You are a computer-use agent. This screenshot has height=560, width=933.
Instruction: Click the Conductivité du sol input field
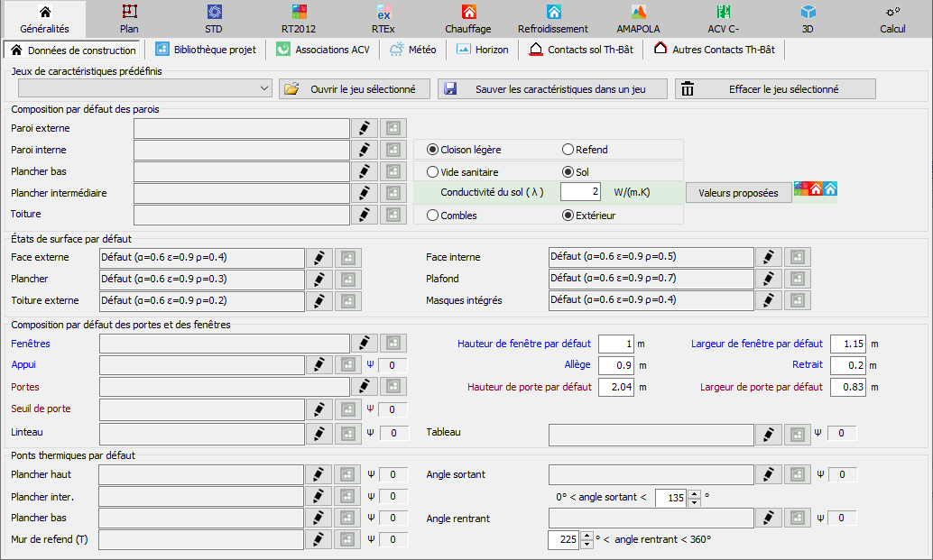580,192
